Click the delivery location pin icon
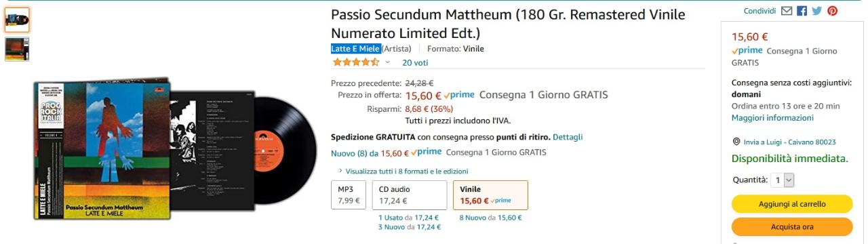Image resolution: width=868 pixels, height=244 pixels. (x=736, y=142)
